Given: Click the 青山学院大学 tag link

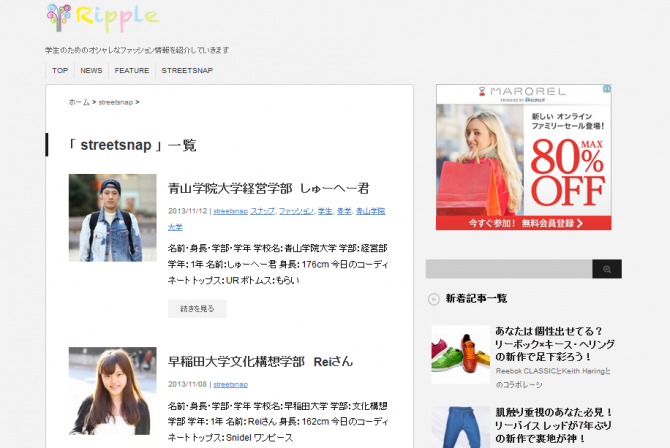Looking at the screenshot, I should point(370,211).
